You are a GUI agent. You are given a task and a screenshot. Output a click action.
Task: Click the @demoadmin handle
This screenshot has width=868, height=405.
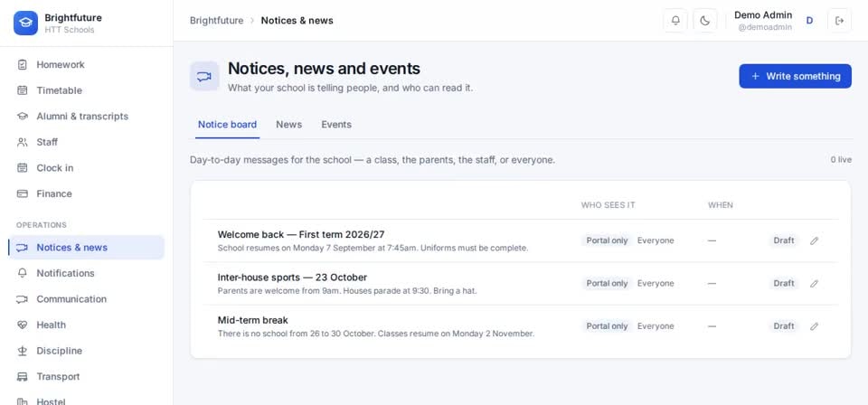(765, 27)
